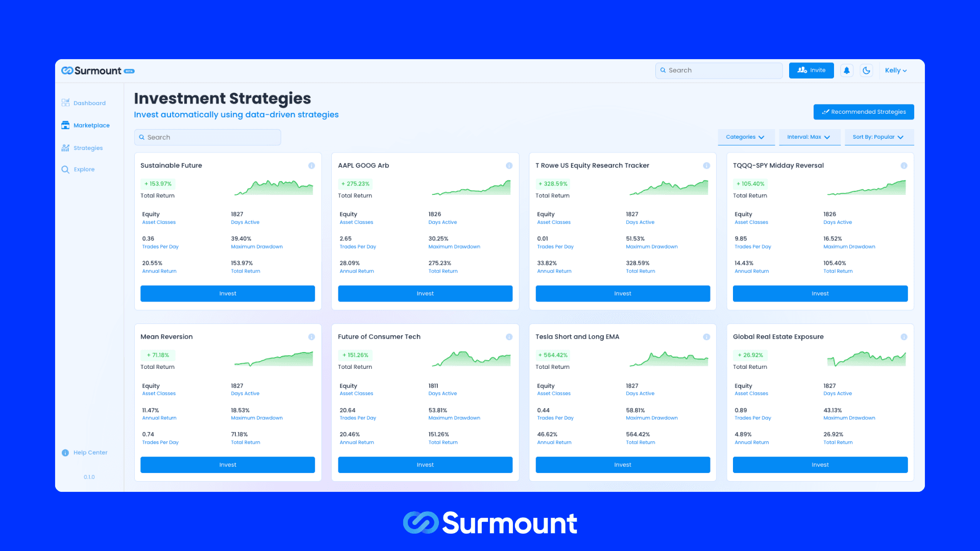Screen dimensions: 980x551
Task: Click the Strategies sidebar icon
Action: point(65,147)
